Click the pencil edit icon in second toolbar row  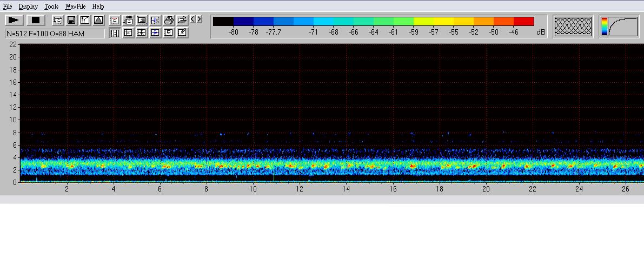[x=182, y=32]
